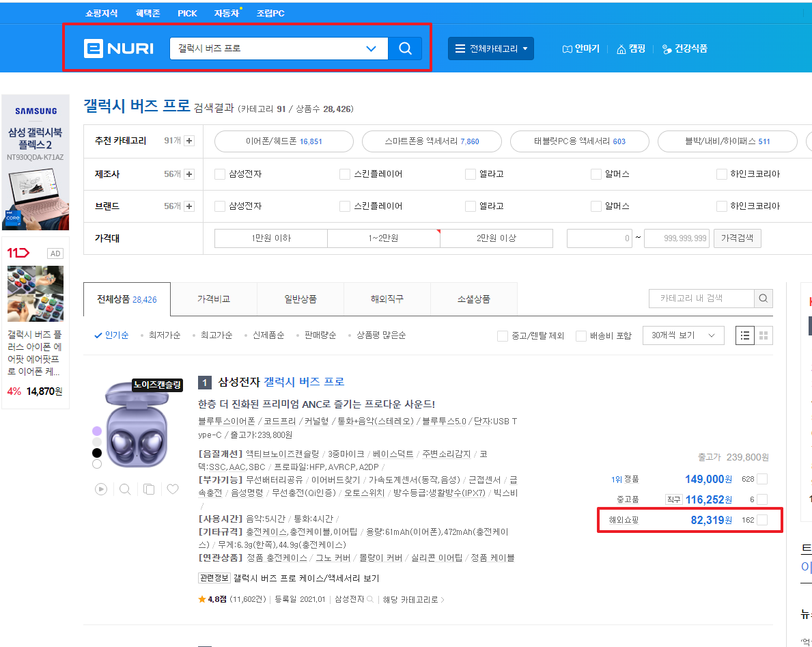Open the 전체카테고리 menu
Image resolution: width=812 pixels, height=647 pixels.
pos(490,49)
